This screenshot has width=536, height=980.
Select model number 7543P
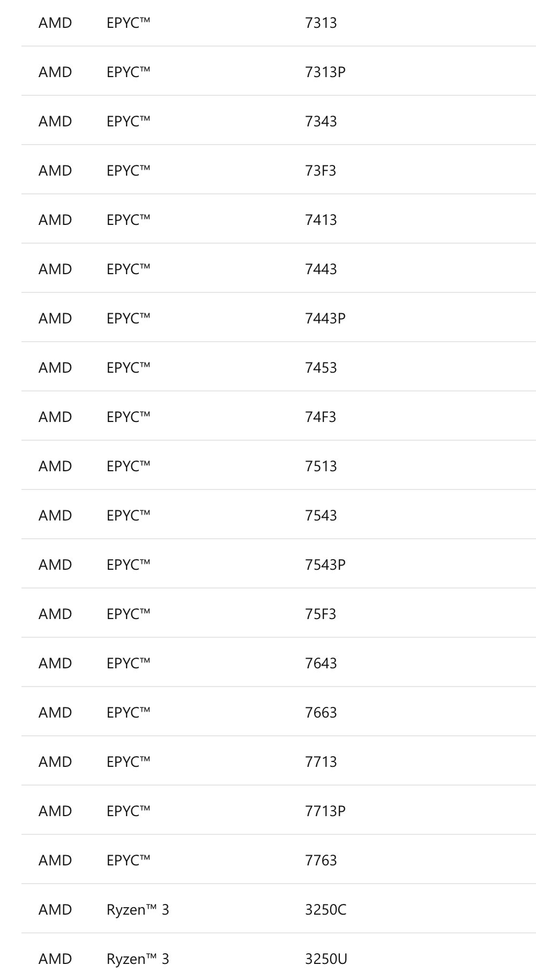(x=325, y=565)
